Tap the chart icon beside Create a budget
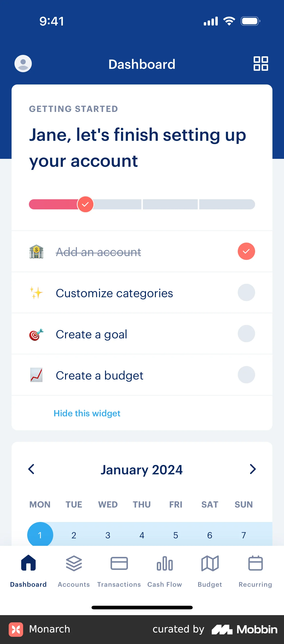Image resolution: width=284 pixels, height=644 pixels. pyautogui.click(x=36, y=375)
